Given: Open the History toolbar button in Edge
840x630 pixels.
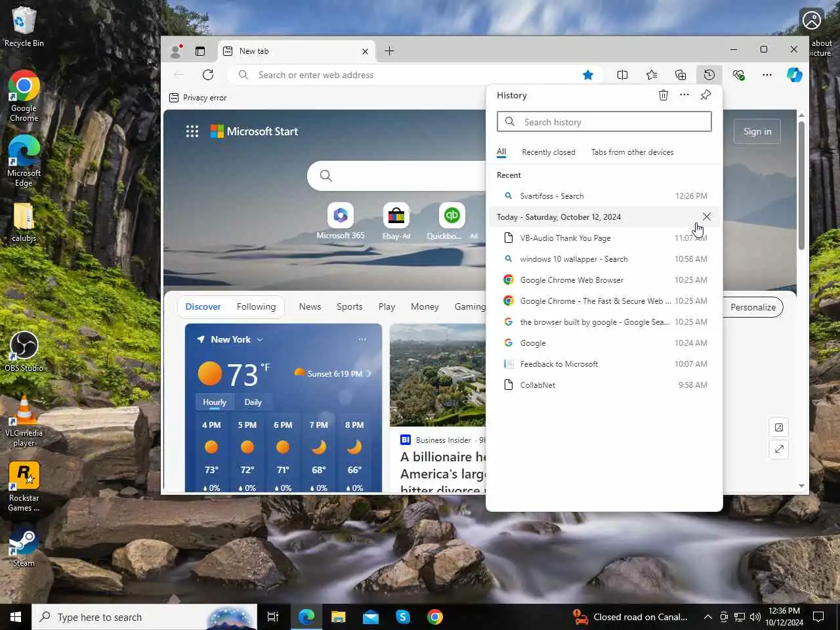Looking at the screenshot, I should coord(709,75).
